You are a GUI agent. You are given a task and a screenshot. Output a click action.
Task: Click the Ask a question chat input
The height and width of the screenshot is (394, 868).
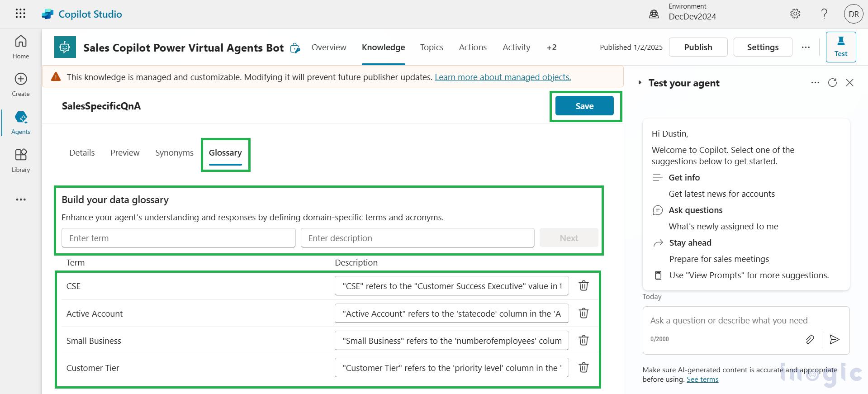click(729, 320)
